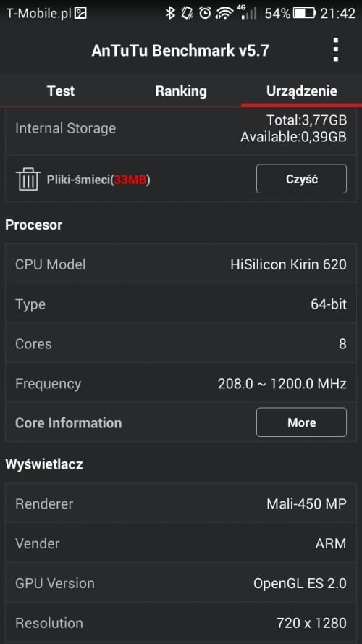Open the three-dot overflow menu
Image resolution: width=362 pixels, height=644 pixels.
(x=336, y=50)
